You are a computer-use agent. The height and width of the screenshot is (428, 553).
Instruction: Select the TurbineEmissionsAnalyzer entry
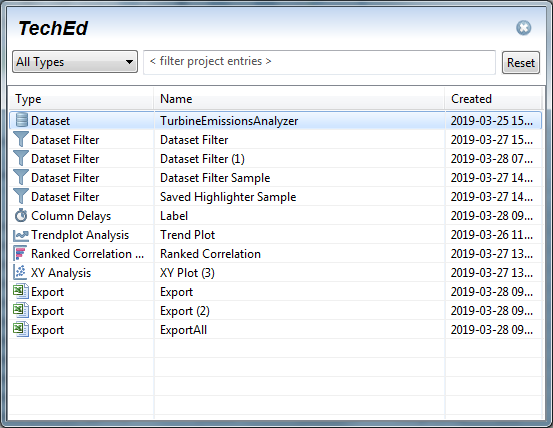pyautogui.click(x=275, y=121)
